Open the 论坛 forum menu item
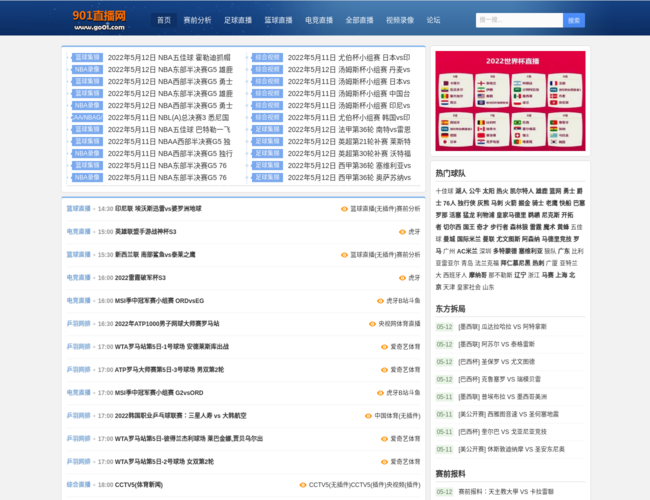This screenshot has width=650, height=500. pos(433,20)
